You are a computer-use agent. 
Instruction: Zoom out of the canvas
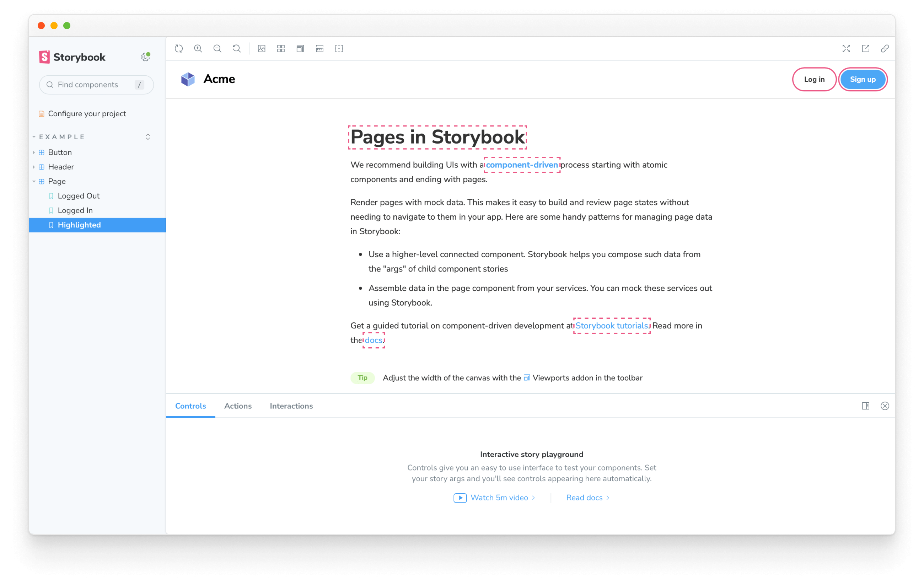(x=217, y=48)
